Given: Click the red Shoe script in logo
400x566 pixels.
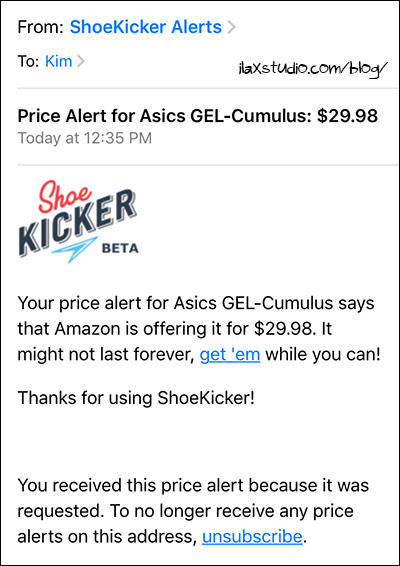Looking at the screenshot, I should pos(64,196).
